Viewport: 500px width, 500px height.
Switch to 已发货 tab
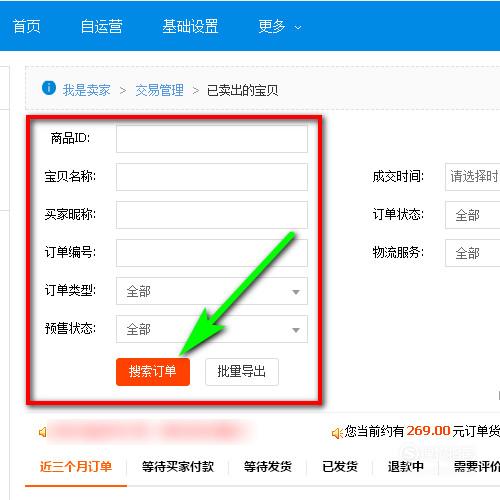pyautogui.click(x=340, y=466)
